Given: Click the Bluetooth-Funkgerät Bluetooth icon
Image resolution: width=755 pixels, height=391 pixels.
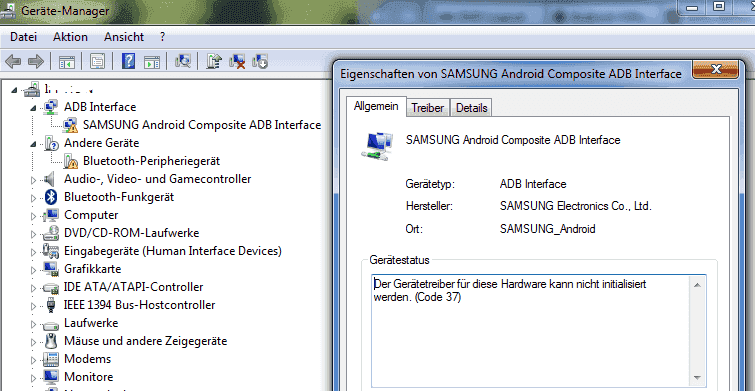Looking at the screenshot, I should (x=51, y=197).
